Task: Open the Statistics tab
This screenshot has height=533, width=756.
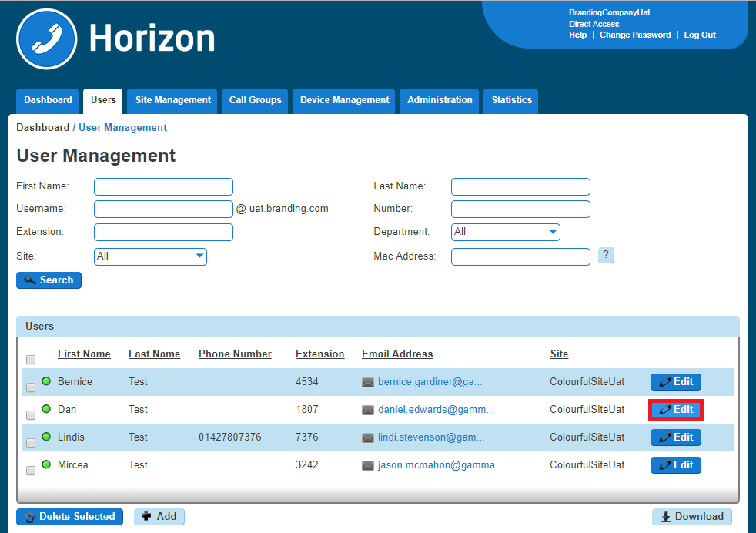Action: 511,100
